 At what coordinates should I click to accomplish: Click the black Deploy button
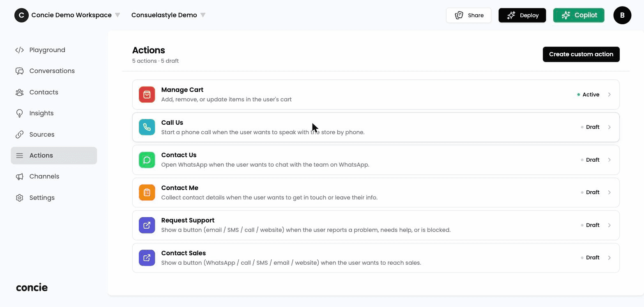(522, 15)
